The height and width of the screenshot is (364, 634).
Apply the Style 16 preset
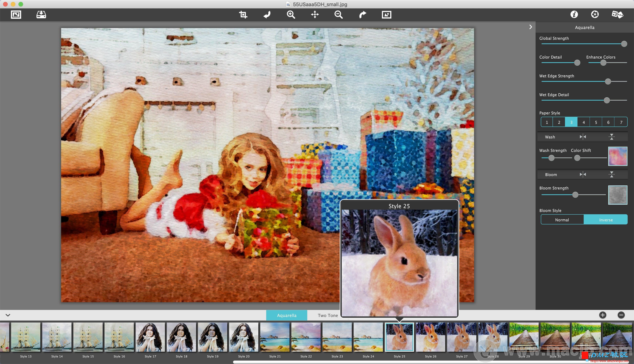point(119,337)
